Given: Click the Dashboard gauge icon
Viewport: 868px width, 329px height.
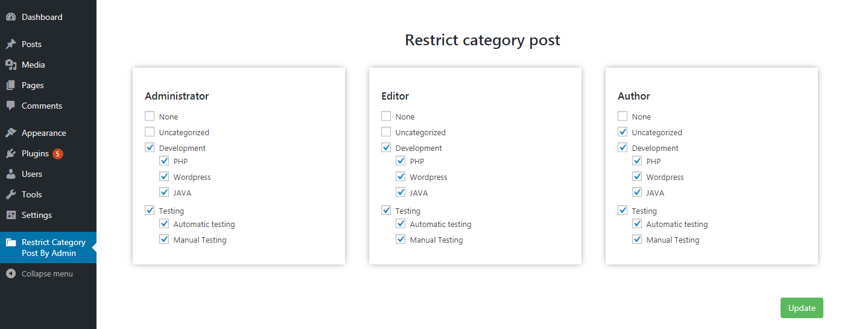Looking at the screenshot, I should click(x=10, y=17).
